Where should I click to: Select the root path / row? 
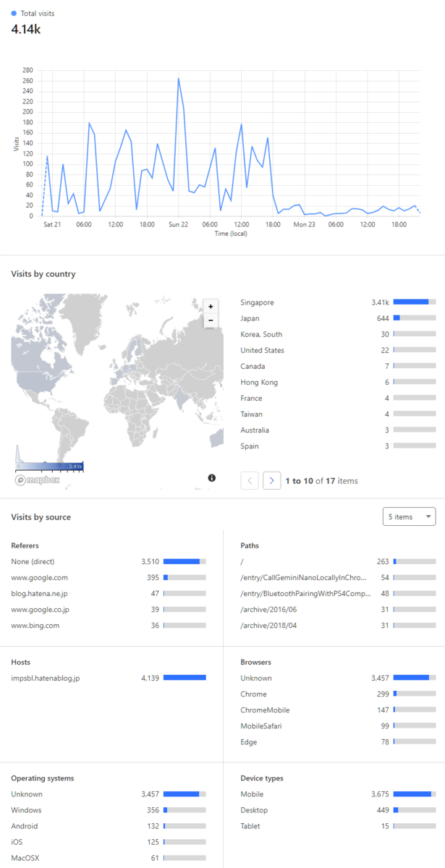(338, 561)
